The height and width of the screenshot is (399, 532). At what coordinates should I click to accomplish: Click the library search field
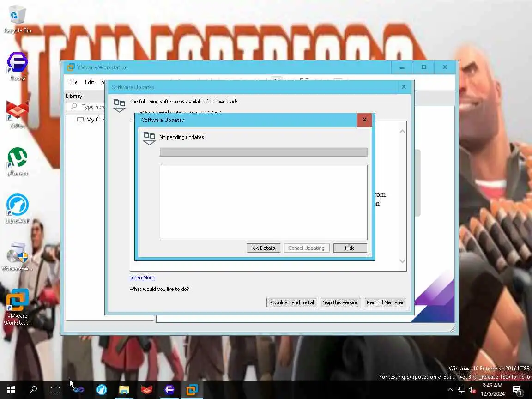click(86, 107)
